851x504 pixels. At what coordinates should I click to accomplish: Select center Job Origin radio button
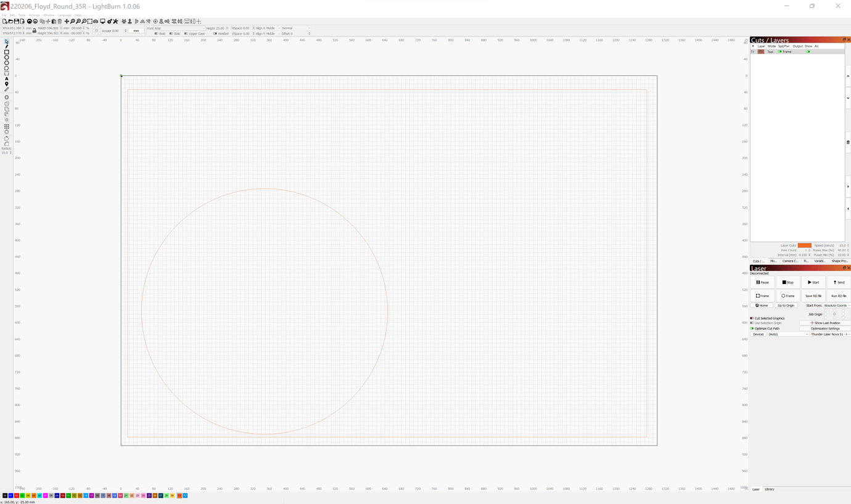(834, 314)
